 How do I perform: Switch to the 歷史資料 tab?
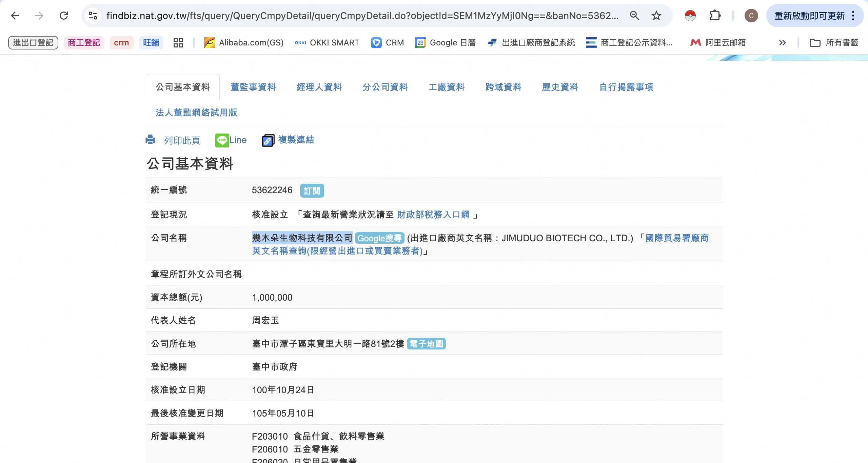[x=560, y=87]
